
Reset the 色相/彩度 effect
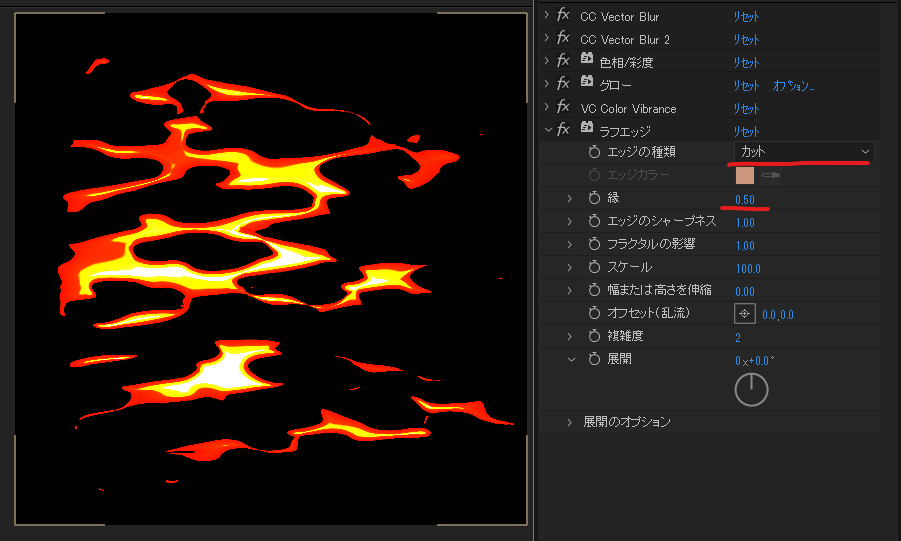(746, 63)
